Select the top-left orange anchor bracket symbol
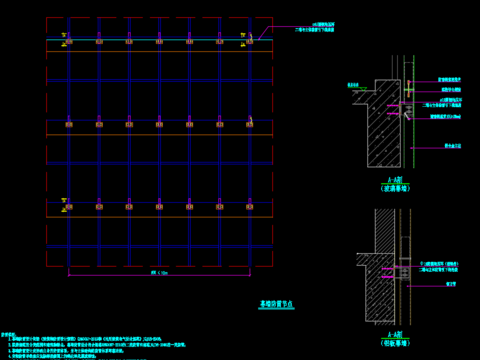The width and height of the screenshot is (480, 360). [x=69, y=41]
